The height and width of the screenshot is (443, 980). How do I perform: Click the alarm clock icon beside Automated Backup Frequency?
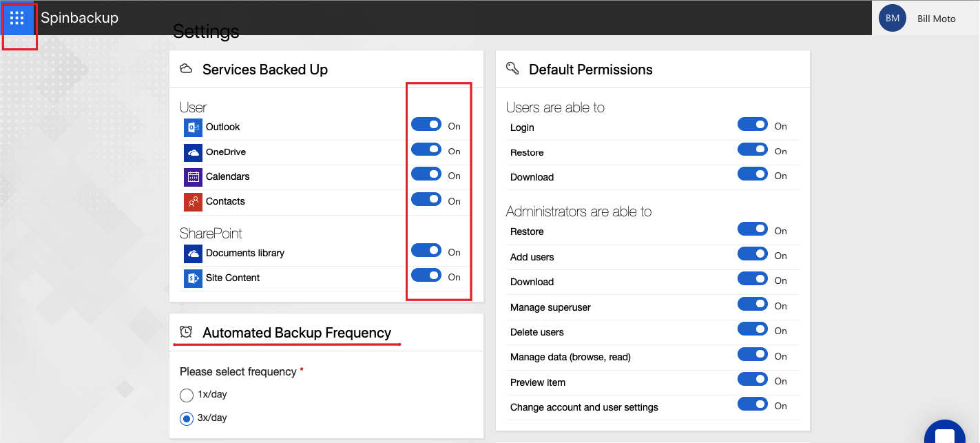[186, 332]
